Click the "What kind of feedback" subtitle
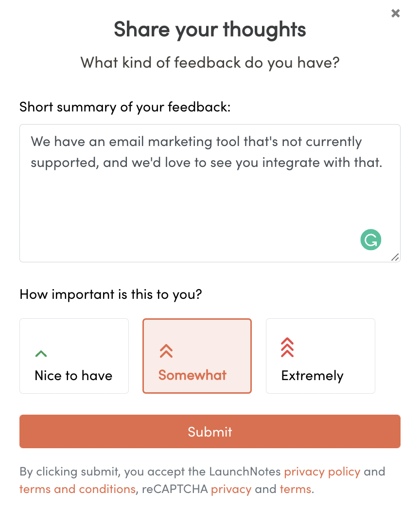Viewport: 420px width, 511px height. coord(210,62)
